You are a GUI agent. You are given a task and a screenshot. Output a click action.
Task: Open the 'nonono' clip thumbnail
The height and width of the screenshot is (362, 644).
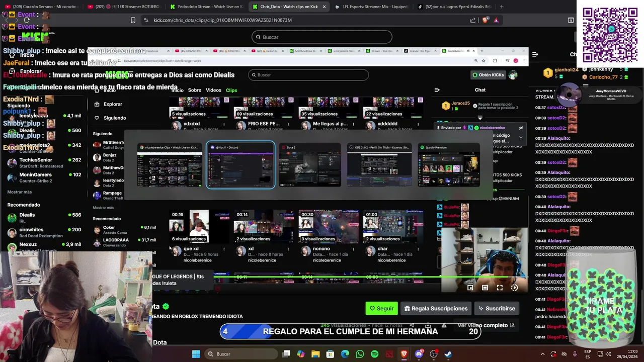click(x=329, y=226)
